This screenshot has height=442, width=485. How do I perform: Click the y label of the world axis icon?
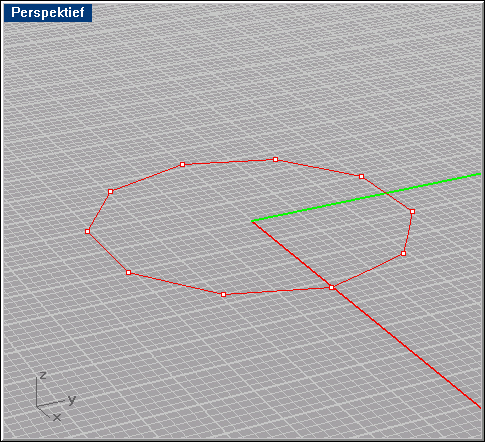pyautogui.click(x=72, y=399)
